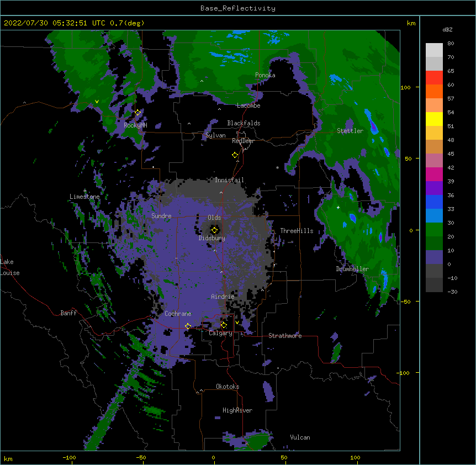Image resolution: width=476 pixels, height=465 pixels.
Task: Click the Lacombe city label
Action: [248, 105]
